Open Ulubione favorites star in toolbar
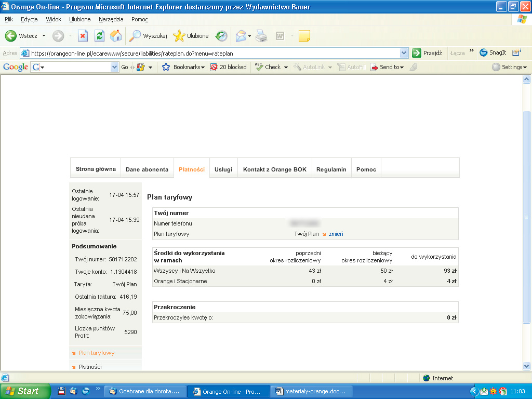Screen dimensions: 532x399 pyautogui.click(x=191, y=36)
